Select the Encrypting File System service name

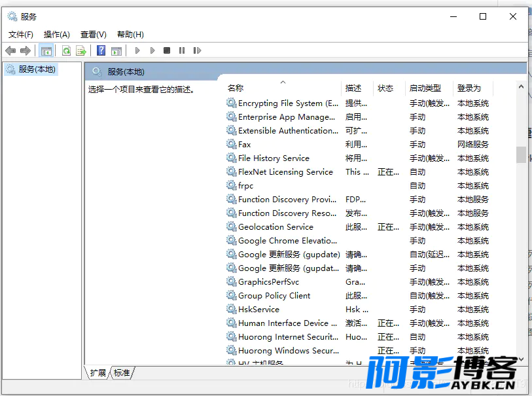tap(288, 103)
